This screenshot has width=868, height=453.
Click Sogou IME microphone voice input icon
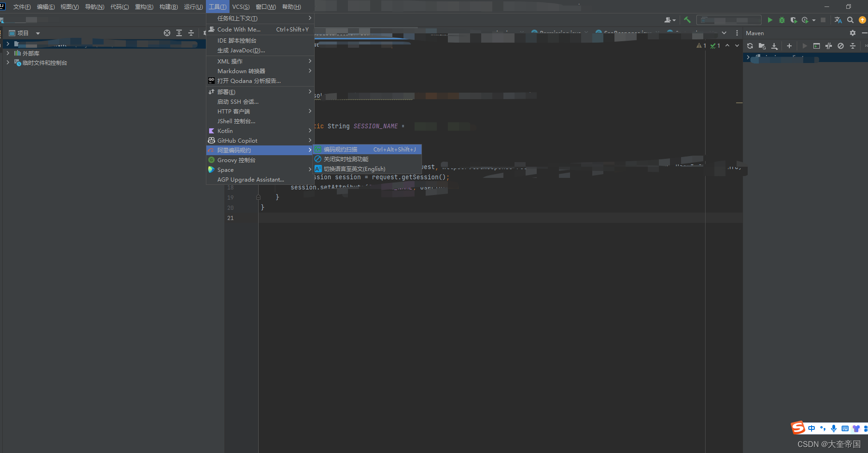pos(834,428)
